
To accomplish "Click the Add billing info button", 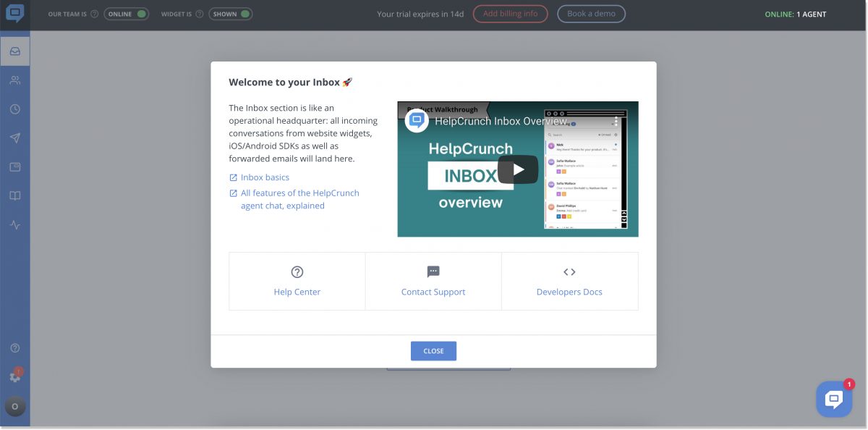I will (510, 14).
